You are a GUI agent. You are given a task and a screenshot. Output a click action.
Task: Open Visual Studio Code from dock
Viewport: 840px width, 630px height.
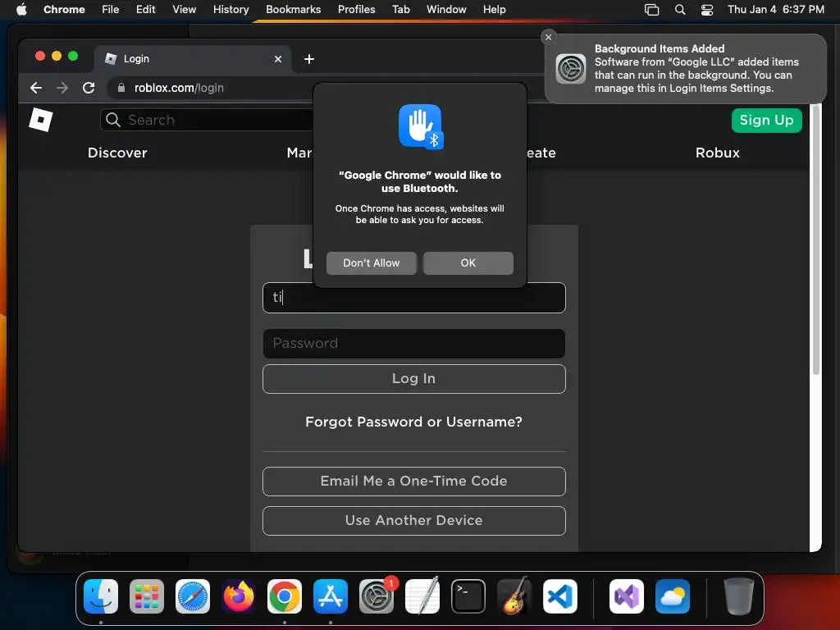[x=560, y=596]
